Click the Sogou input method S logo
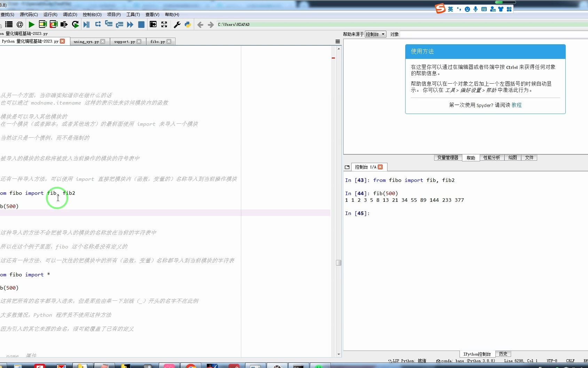Screen dimensions: 588x368 (x=440, y=9)
